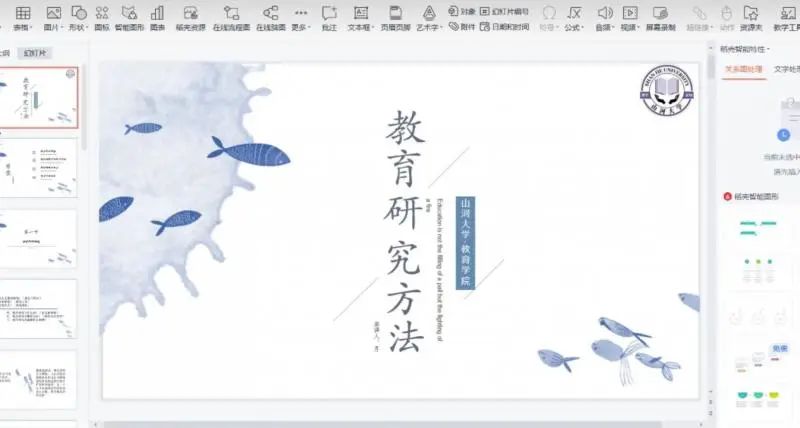Select the fifth slide thumbnail
The image size is (800, 428).
click(x=39, y=379)
